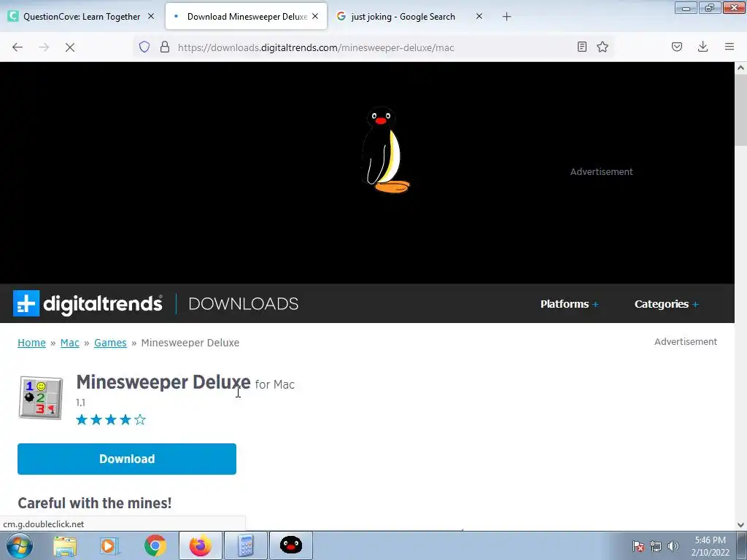Switch to the QuestionCove: Learn Together tab
Screen dimensions: 747x560
82,17
